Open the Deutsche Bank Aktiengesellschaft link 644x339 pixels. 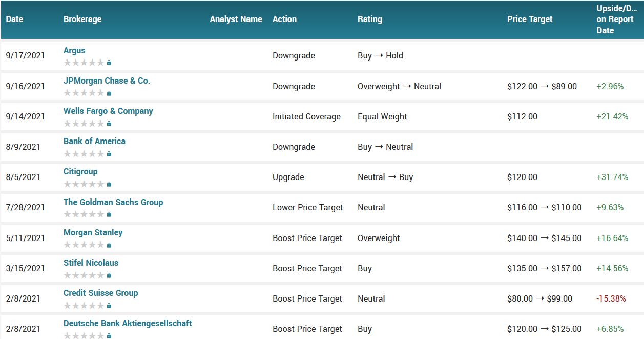click(128, 323)
